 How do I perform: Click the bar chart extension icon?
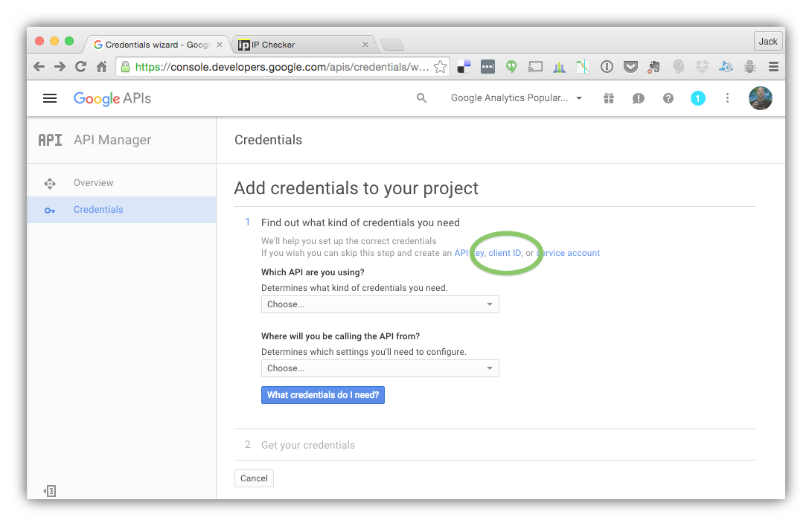coord(559,67)
